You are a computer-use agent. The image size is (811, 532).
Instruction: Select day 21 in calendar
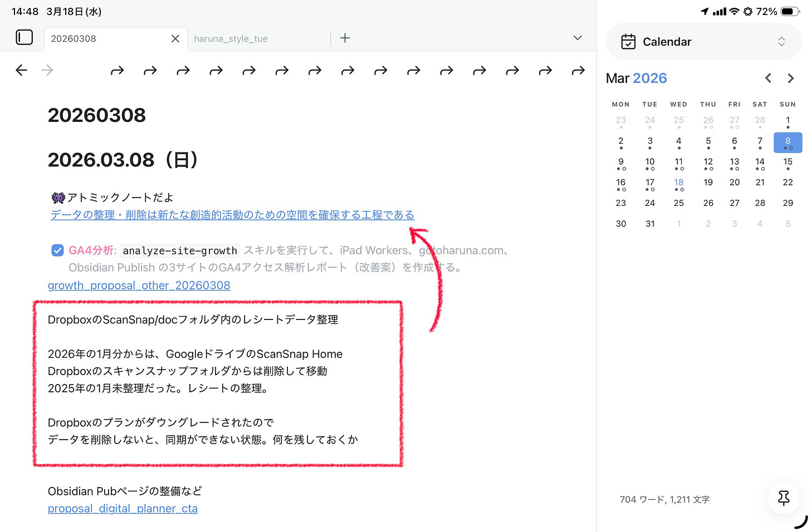click(760, 183)
